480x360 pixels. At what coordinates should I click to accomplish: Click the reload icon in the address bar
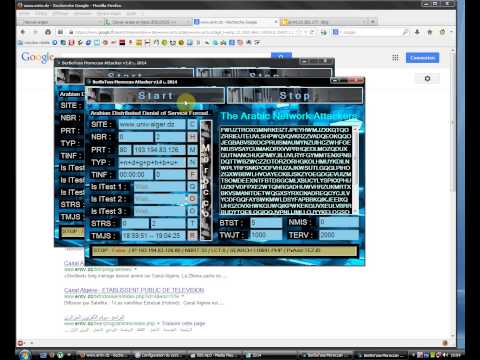[x=312, y=32]
